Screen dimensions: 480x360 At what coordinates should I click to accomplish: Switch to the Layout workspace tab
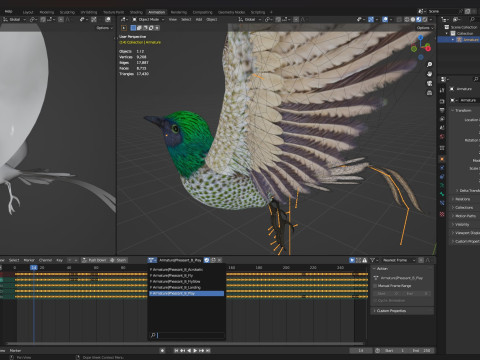(x=28, y=12)
